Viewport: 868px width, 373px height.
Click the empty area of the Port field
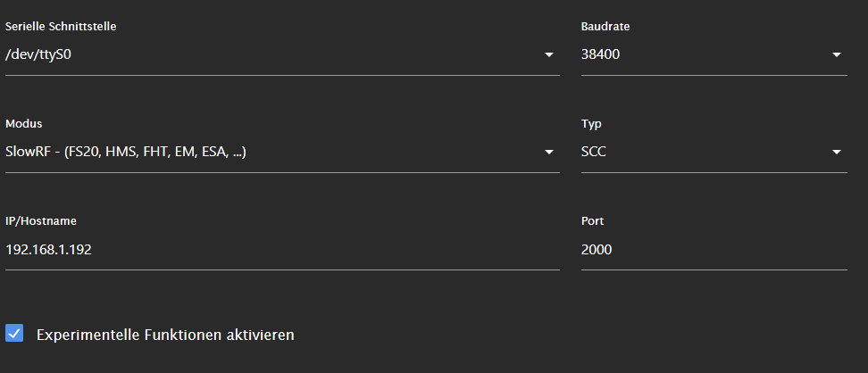click(759, 250)
